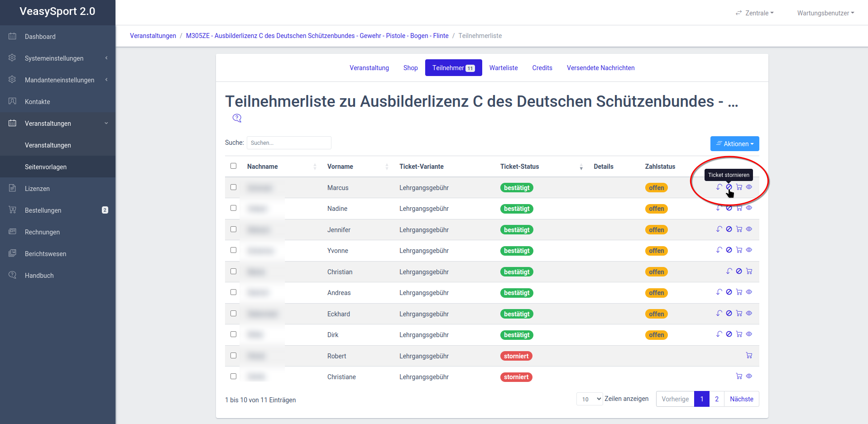
Task: View details with eye icon for Andreas
Action: 749,292
